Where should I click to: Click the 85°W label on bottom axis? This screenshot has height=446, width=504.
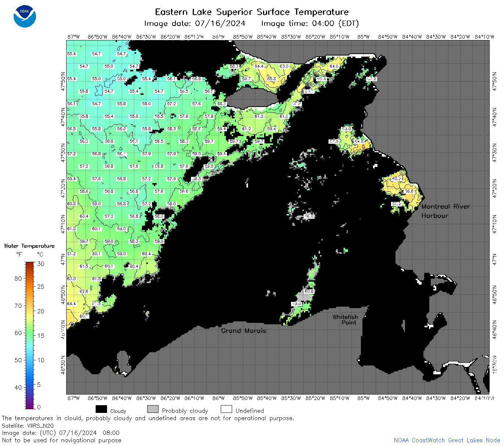[363, 398]
